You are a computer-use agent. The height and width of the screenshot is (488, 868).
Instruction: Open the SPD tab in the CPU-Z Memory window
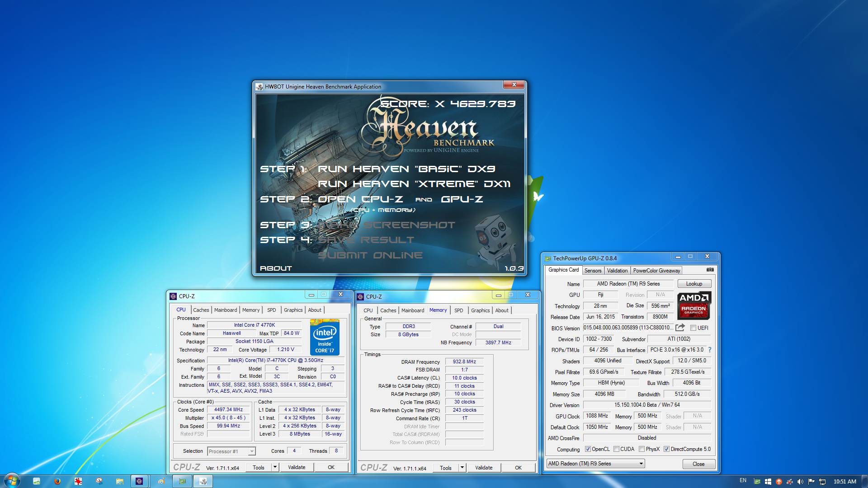(458, 310)
